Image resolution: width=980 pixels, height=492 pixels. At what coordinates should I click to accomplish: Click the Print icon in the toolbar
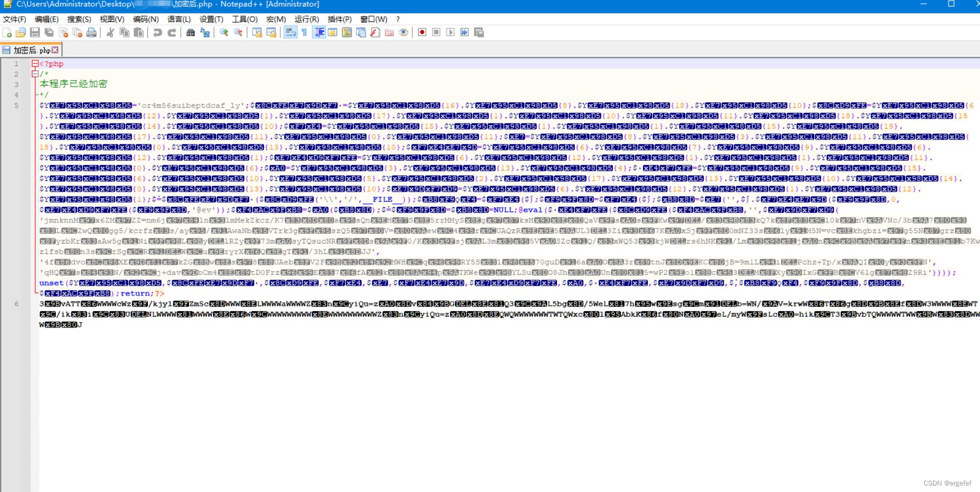click(x=92, y=32)
